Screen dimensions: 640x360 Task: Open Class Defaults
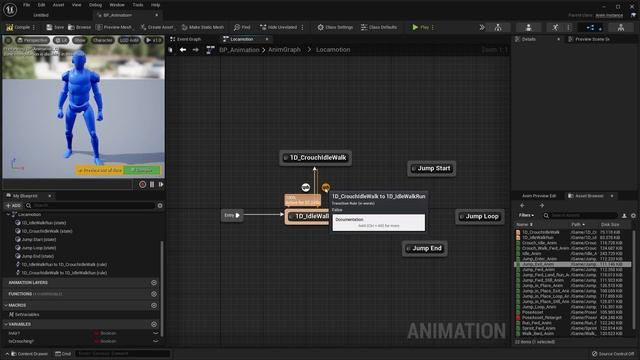point(379,27)
